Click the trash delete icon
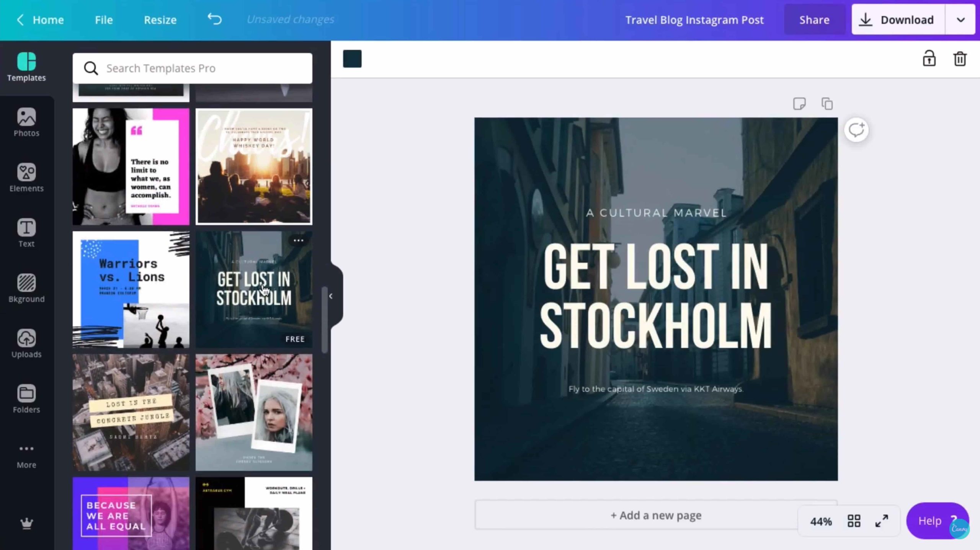This screenshot has width=980, height=550. point(960,59)
